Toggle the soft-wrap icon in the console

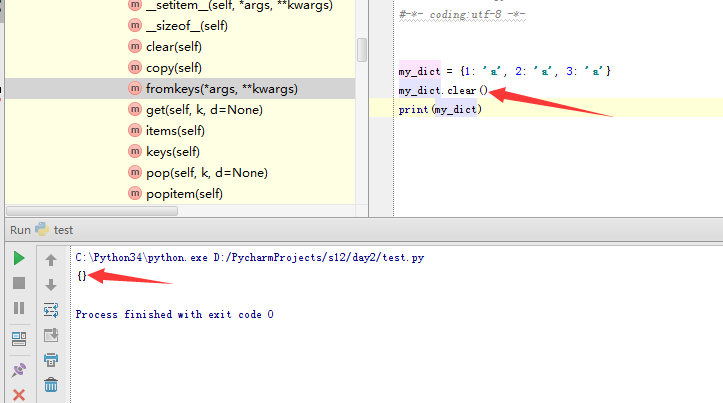51,310
